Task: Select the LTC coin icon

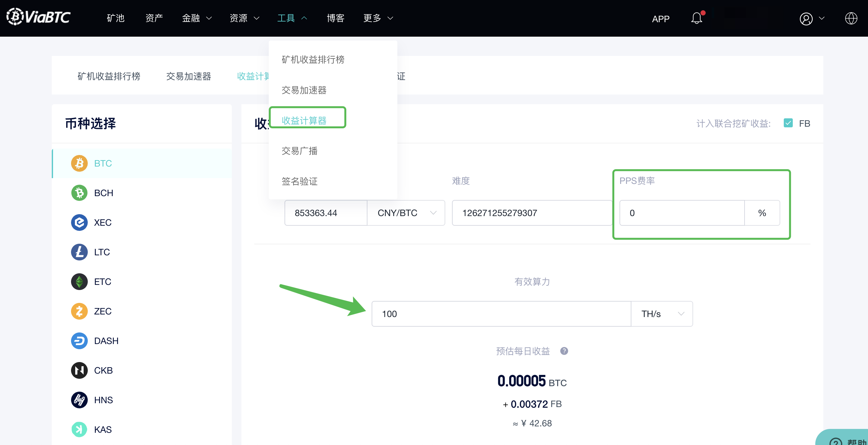Action: (79, 252)
